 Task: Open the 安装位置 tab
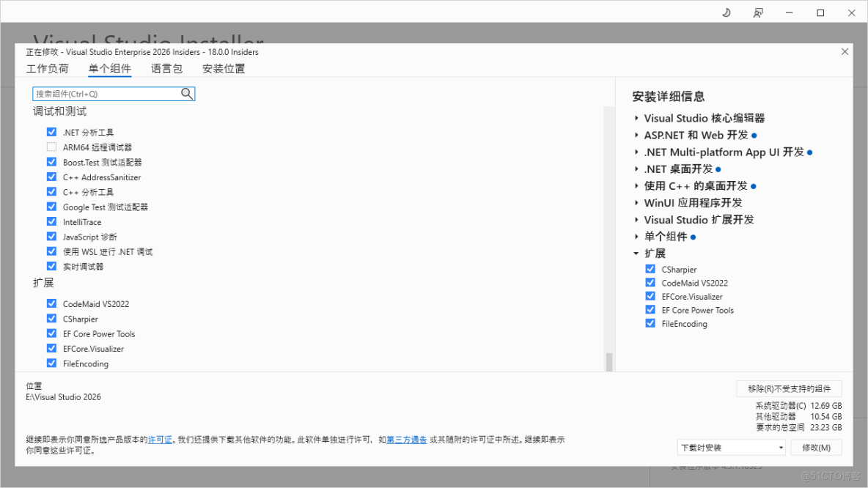click(x=224, y=68)
